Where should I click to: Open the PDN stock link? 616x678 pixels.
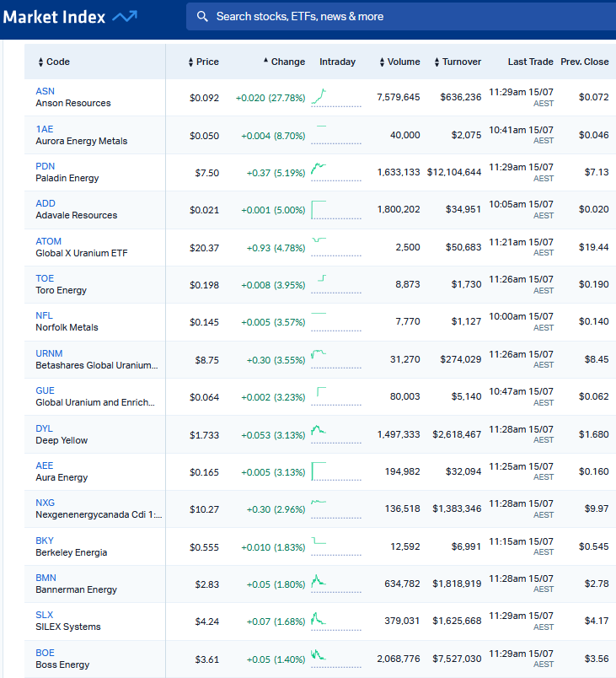(45, 166)
